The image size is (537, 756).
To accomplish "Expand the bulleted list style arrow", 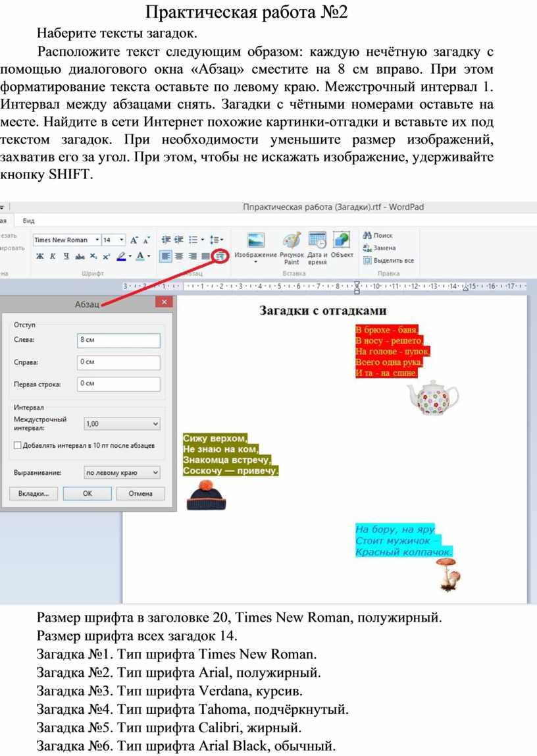I will click(x=202, y=240).
